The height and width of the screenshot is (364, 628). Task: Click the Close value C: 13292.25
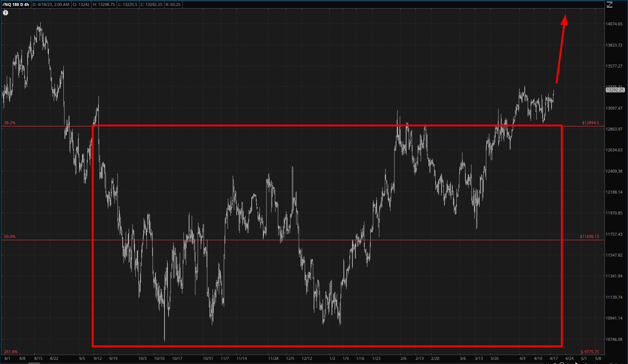click(x=151, y=4)
